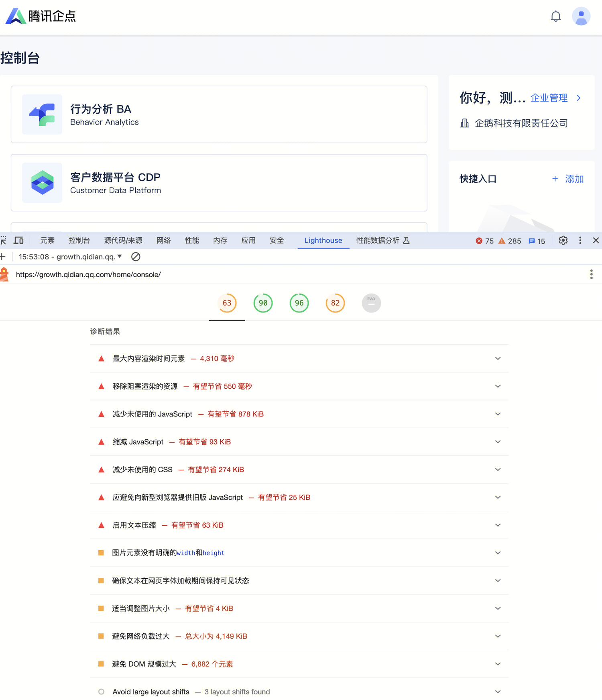
Task: Open the Lighthouse report tools menu
Action: coord(591,274)
